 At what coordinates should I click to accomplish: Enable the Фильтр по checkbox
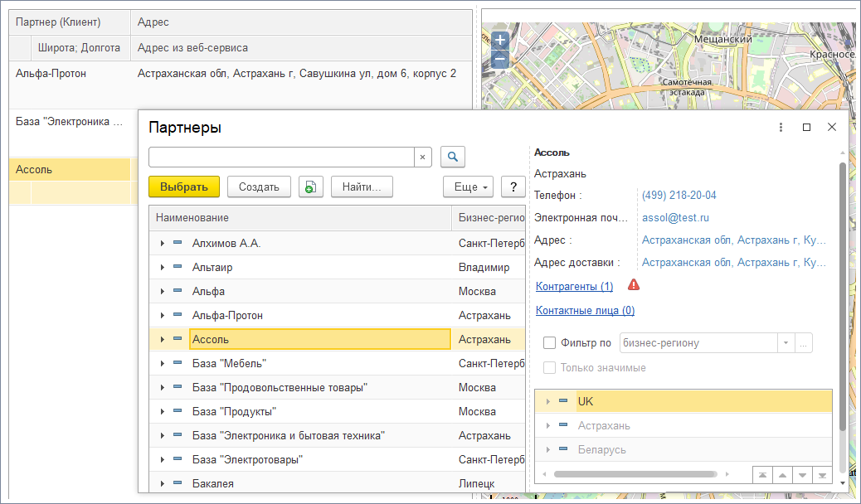[549, 343]
